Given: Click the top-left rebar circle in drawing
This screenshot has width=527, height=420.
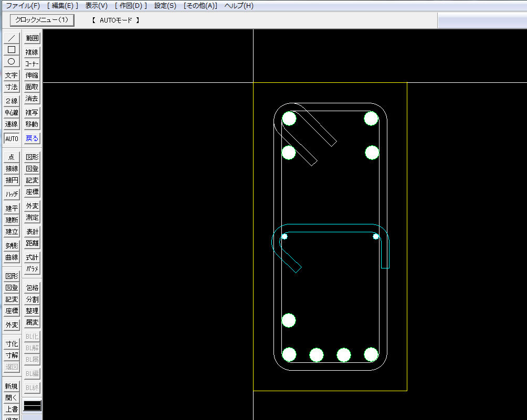Looking at the screenshot, I should click(289, 119).
